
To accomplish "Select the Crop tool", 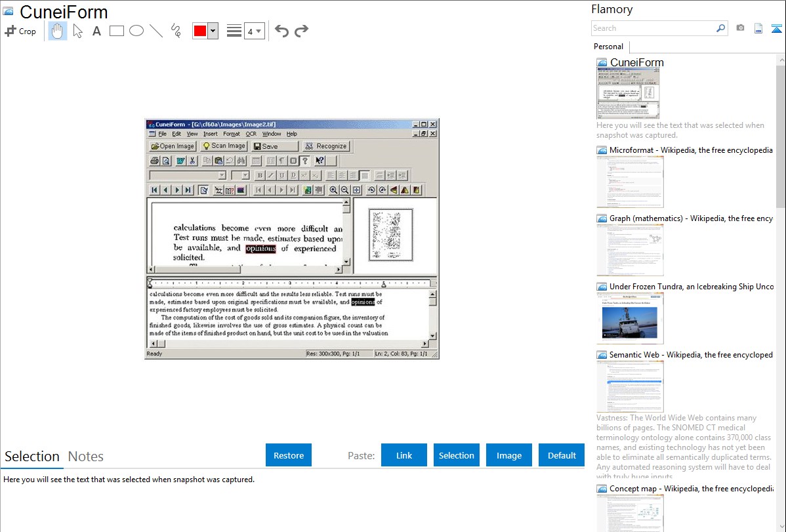I will tap(20, 31).
